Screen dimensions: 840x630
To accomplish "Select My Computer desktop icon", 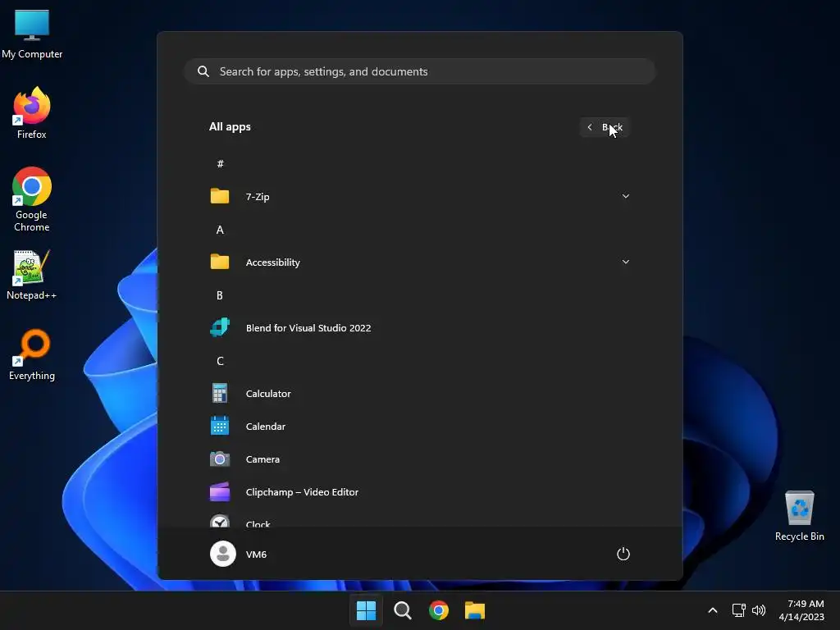I will pyautogui.click(x=32, y=34).
